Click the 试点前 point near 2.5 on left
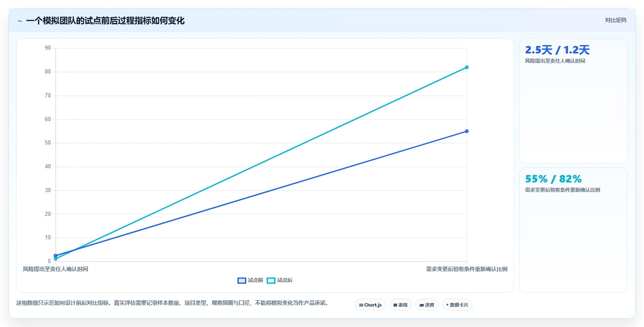 pos(56,256)
